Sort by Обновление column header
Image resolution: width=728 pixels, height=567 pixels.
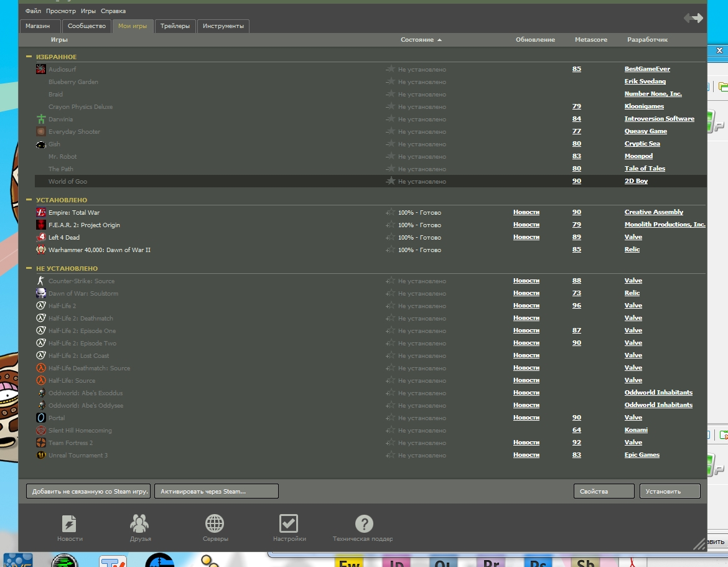(x=535, y=39)
